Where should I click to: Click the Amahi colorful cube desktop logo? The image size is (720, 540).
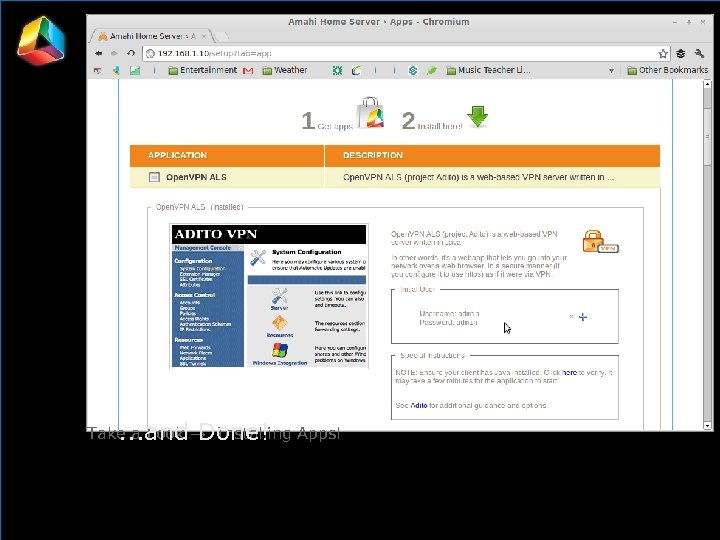pyautogui.click(x=41, y=41)
